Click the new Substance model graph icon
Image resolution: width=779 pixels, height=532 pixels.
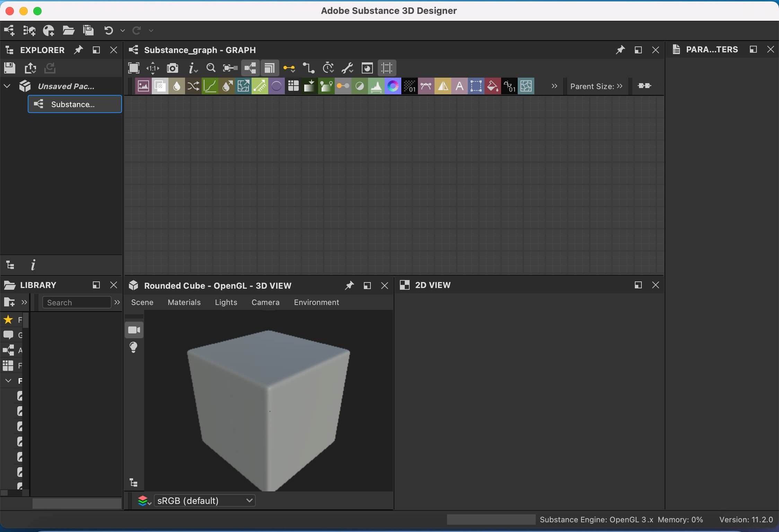29,30
